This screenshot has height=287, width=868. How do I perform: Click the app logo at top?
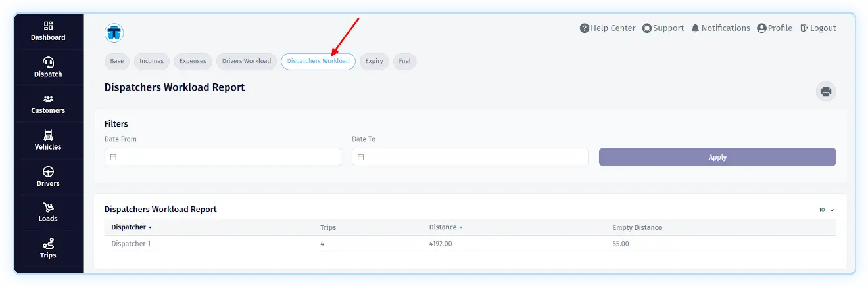pos(114,32)
